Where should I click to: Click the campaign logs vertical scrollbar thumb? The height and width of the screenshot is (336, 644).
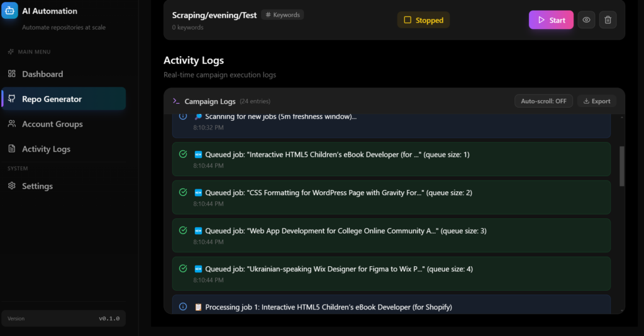(622, 166)
